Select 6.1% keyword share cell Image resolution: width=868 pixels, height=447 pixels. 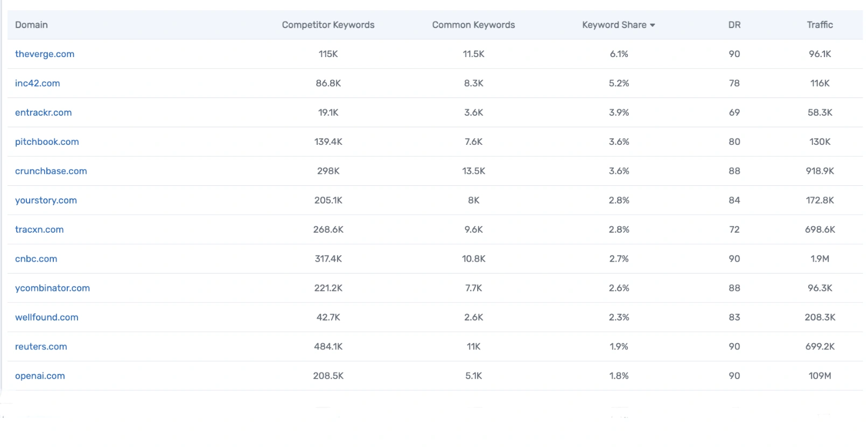619,54
